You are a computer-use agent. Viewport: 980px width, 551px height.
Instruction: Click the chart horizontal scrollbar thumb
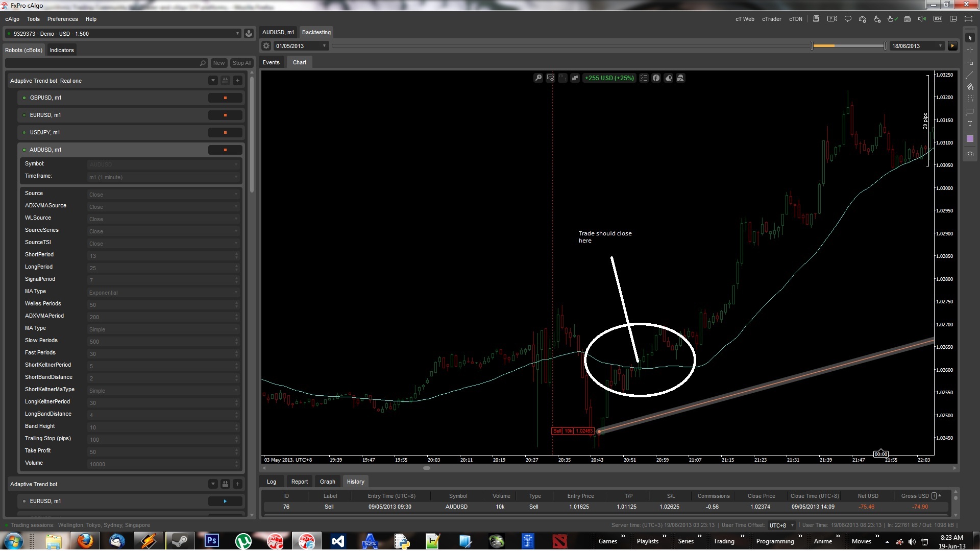427,468
